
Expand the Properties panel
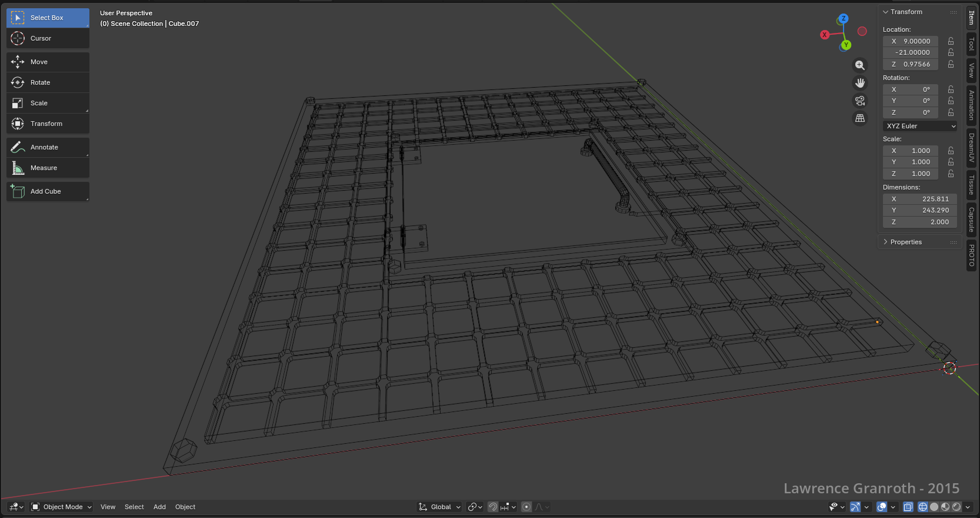pyautogui.click(x=906, y=242)
